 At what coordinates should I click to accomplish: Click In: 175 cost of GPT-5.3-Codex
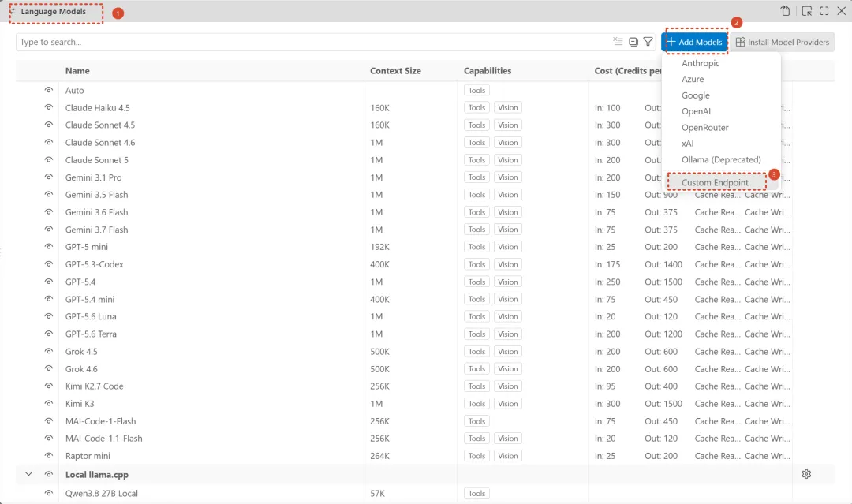tap(607, 264)
